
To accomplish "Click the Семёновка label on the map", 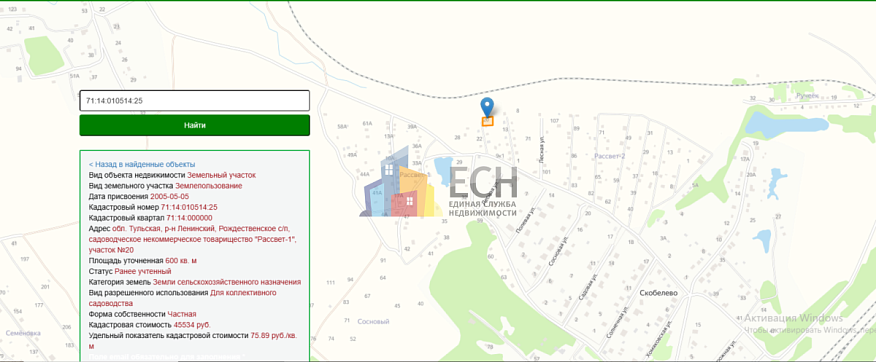I will [23, 333].
